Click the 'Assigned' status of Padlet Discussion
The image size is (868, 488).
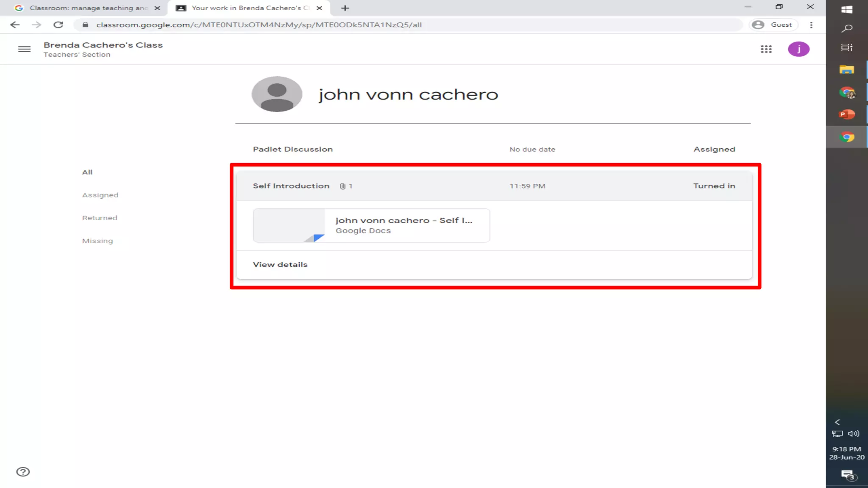(714, 149)
